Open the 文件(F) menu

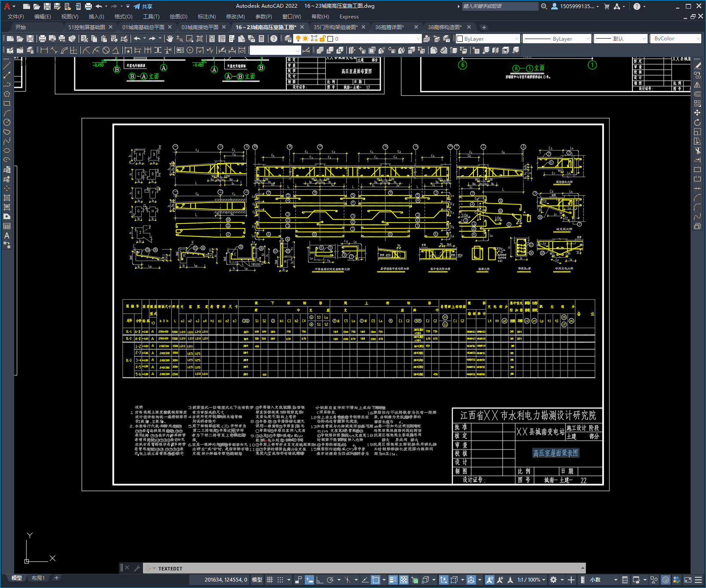(x=16, y=17)
